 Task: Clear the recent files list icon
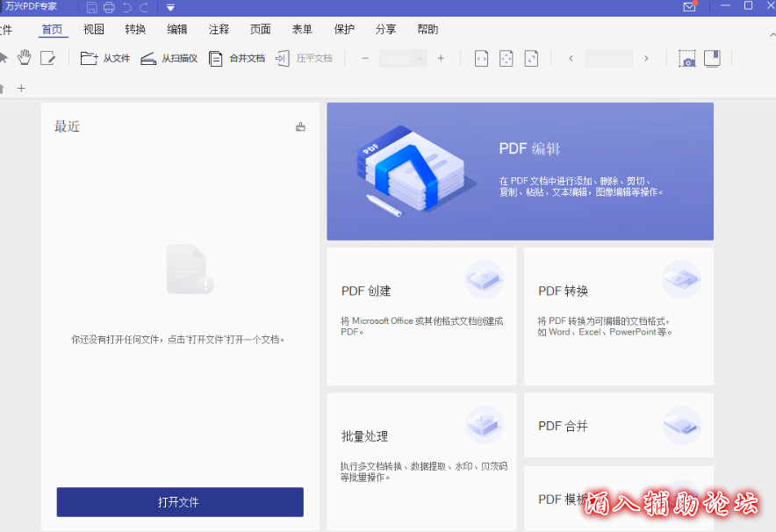tap(301, 126)
